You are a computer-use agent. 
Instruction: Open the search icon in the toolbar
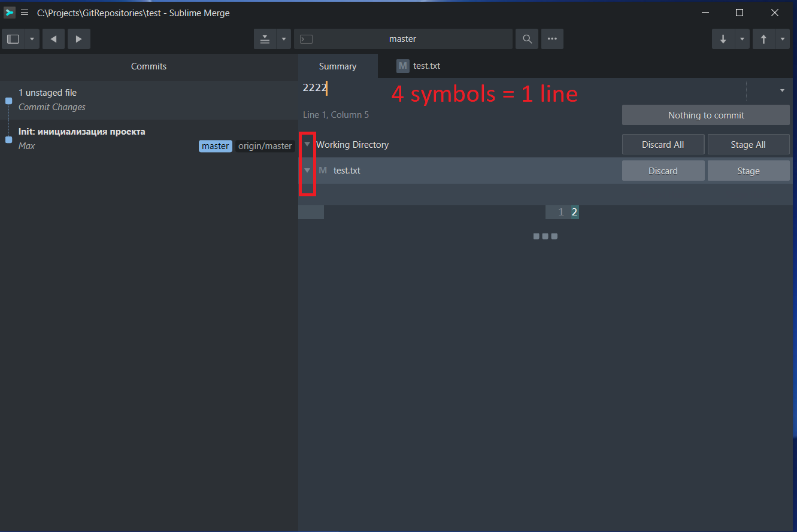526,38
